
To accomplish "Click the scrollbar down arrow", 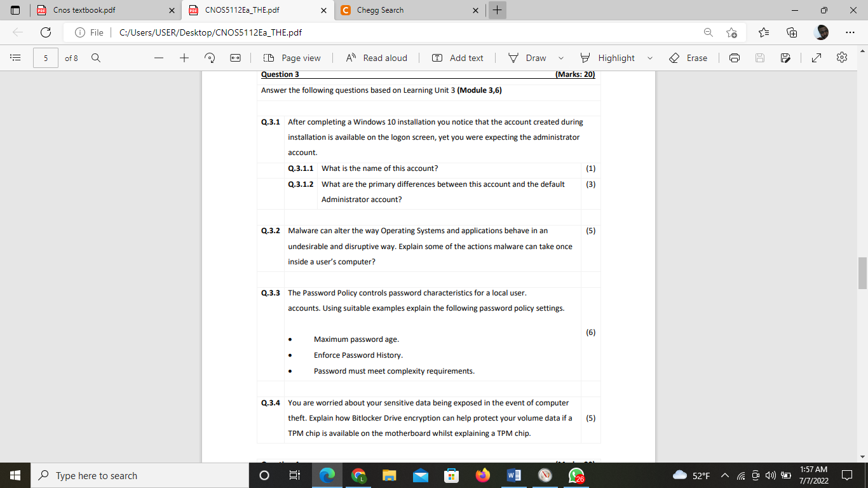I will click(x=862, y=457).
